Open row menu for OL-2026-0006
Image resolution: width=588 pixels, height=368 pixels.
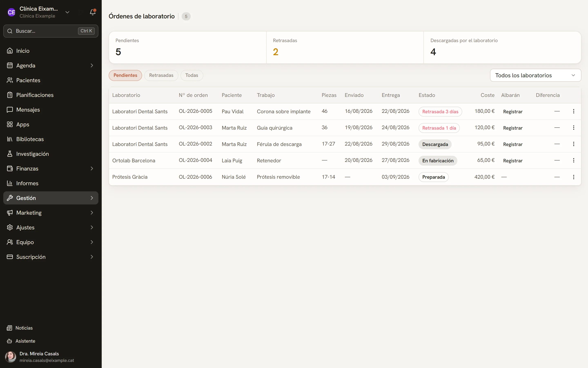[x=574, y=177]
